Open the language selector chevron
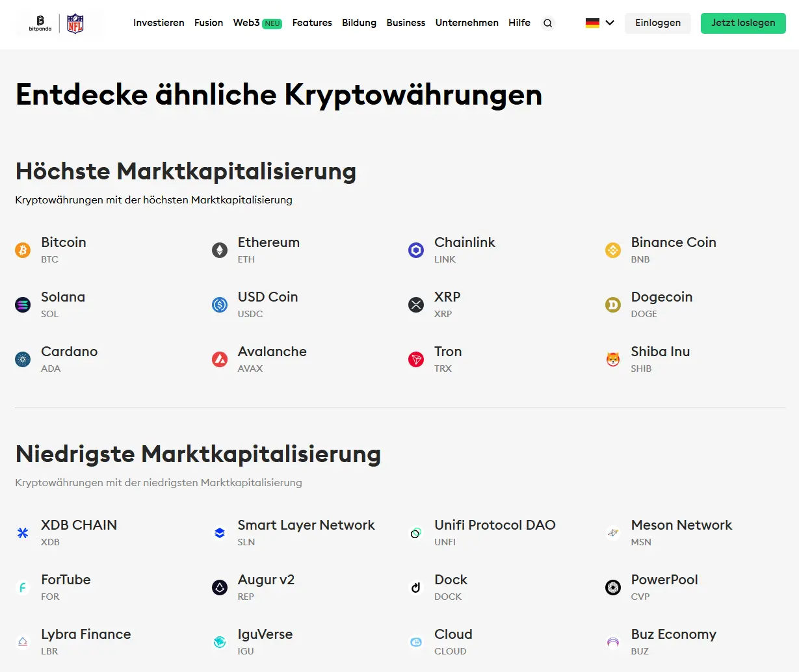Image resolution: width=799 pixels, height=672 pixels. click(610, 23)
